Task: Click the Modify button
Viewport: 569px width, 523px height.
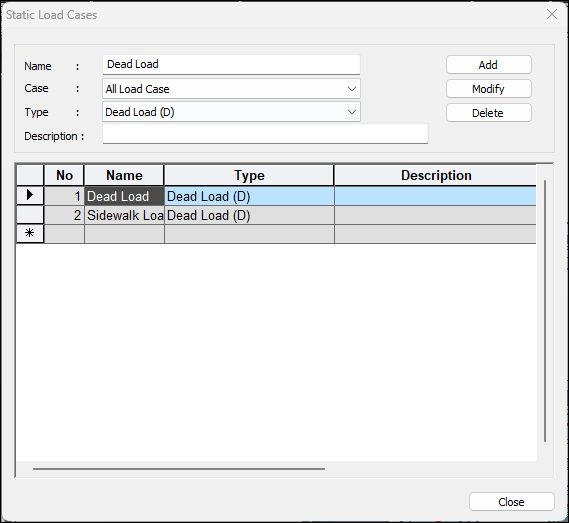Action: coord(488,89)
